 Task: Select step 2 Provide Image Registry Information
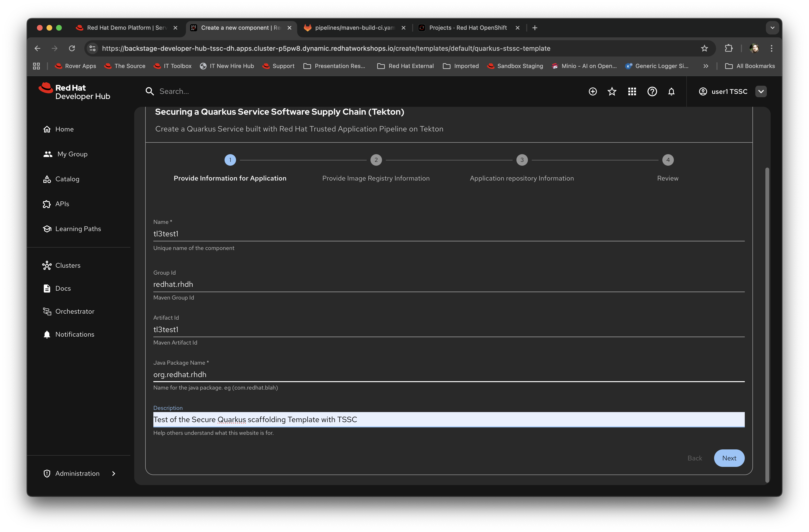(x=376, y=160)
